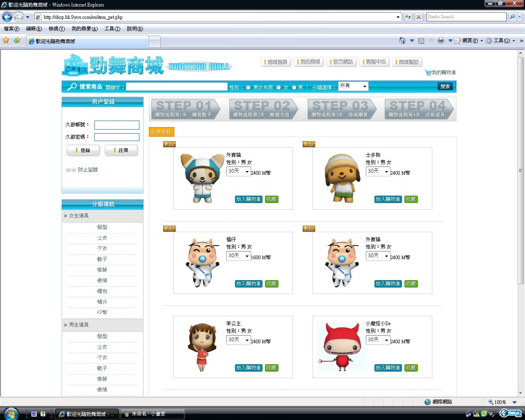Click the Stop loading X icon
525x420 pixels.
coord(418,17)
